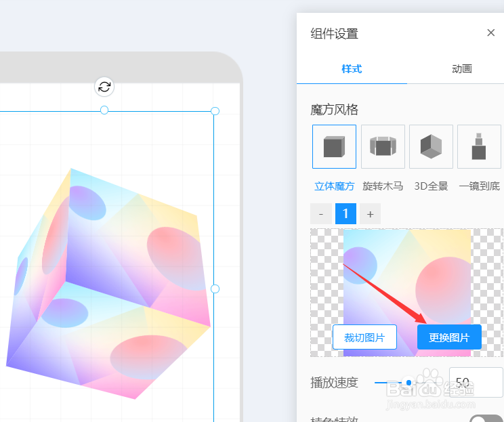
Task: Click the 旋转木马 label
Action: point(383,186)
